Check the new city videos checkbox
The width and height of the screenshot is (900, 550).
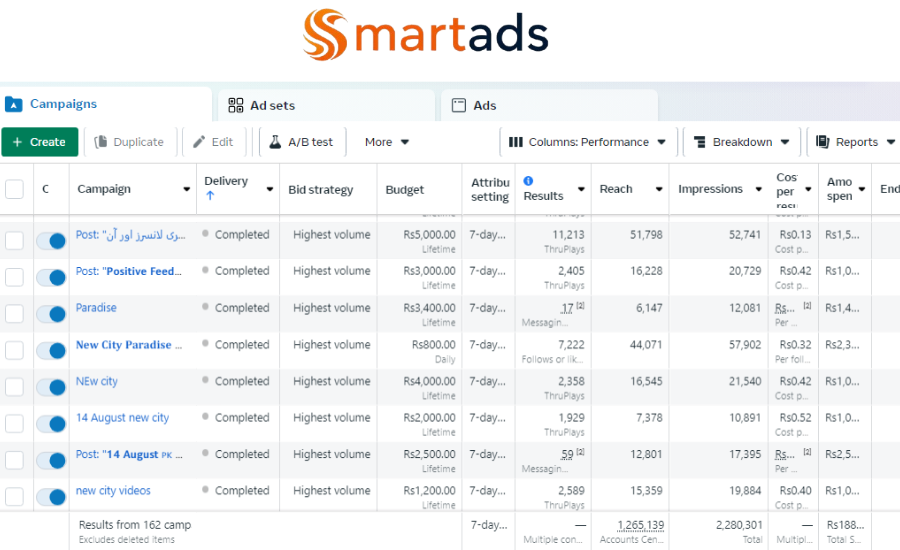14,497
